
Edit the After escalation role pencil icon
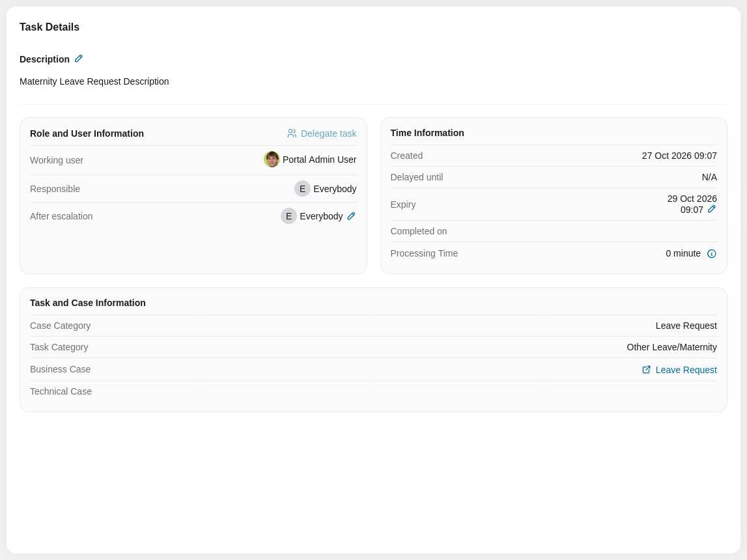point(351,216)
